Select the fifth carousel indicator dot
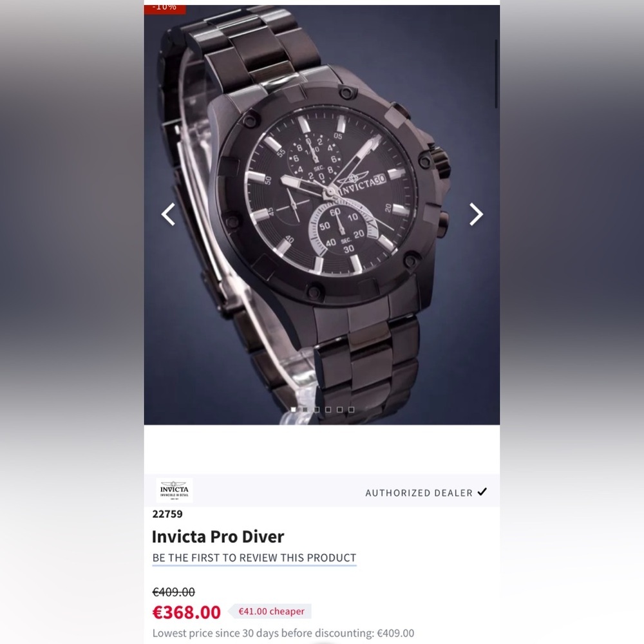The height and width of the screenshot is (644, 644). coord(339,410)
